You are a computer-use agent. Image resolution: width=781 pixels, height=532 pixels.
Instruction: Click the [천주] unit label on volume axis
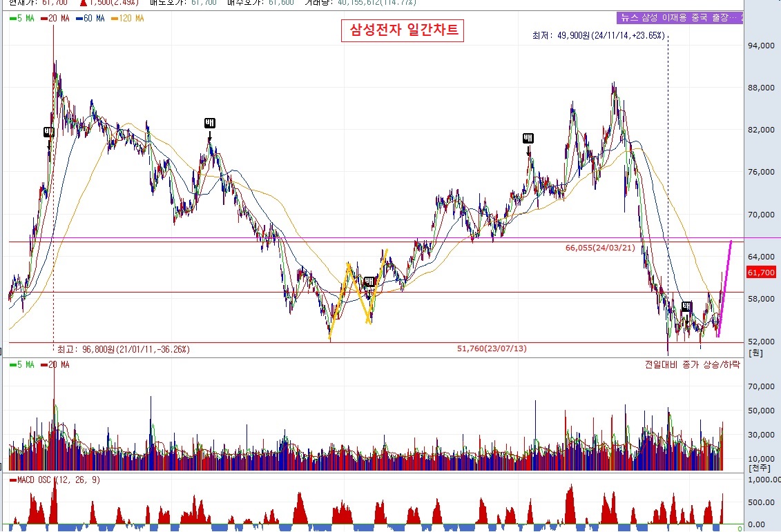759,469
